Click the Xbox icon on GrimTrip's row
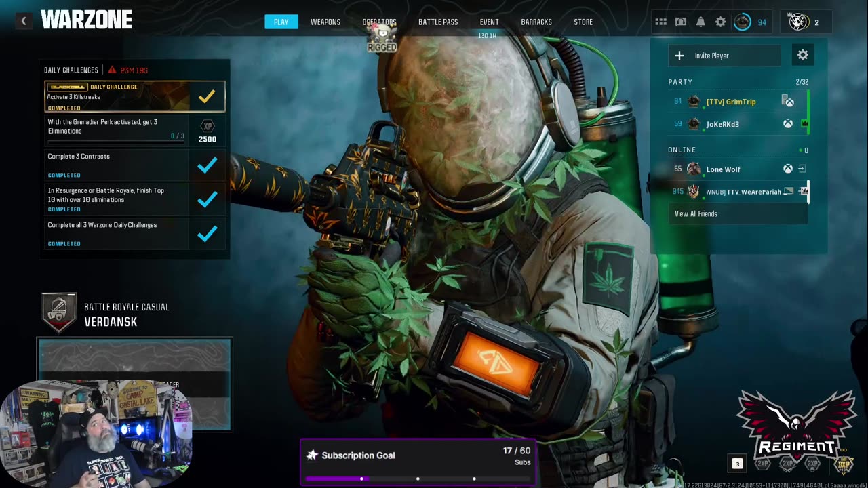868x488 pixels. pos(788,102)
